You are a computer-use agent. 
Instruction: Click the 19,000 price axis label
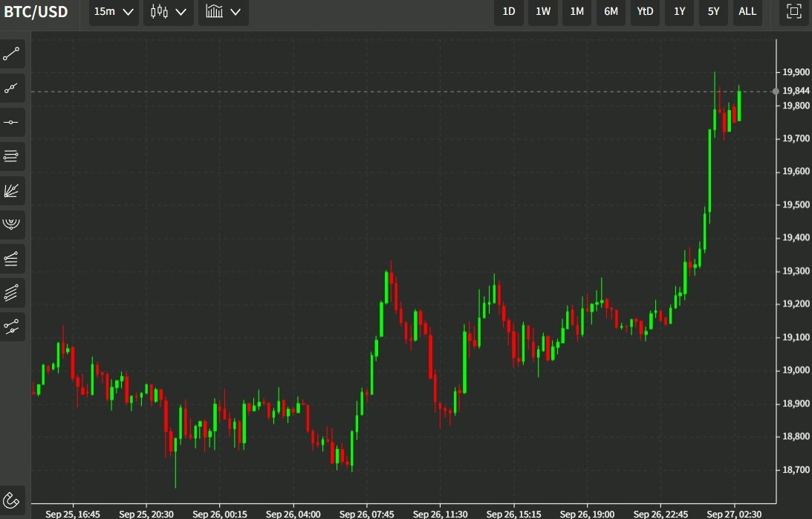(796, 370)
